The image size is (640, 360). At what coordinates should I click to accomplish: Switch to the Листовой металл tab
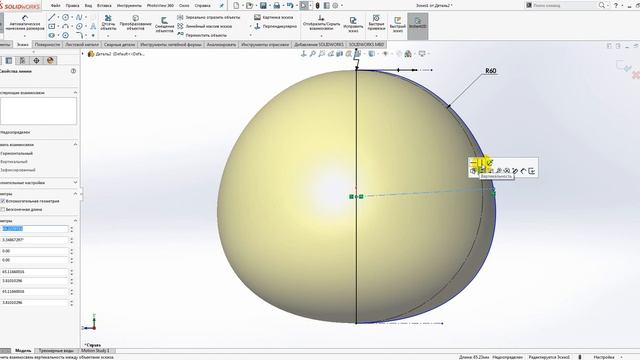click(82, 44)
